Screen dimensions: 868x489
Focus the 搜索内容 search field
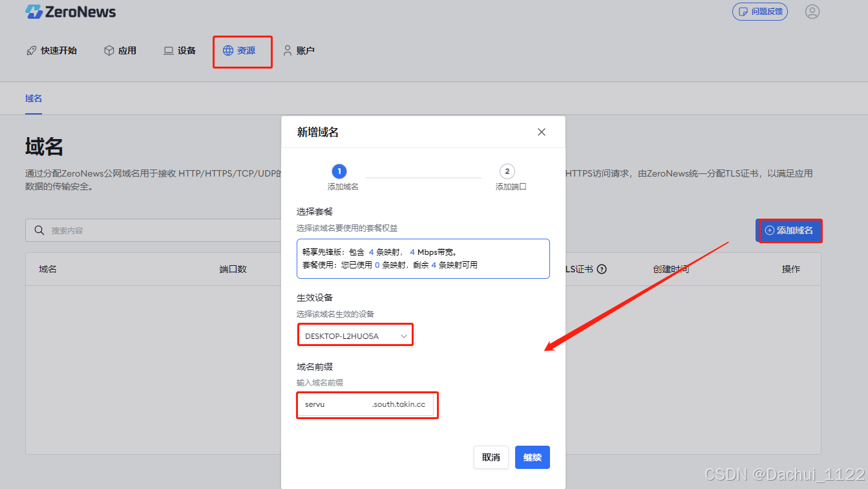tap(153, 230)
